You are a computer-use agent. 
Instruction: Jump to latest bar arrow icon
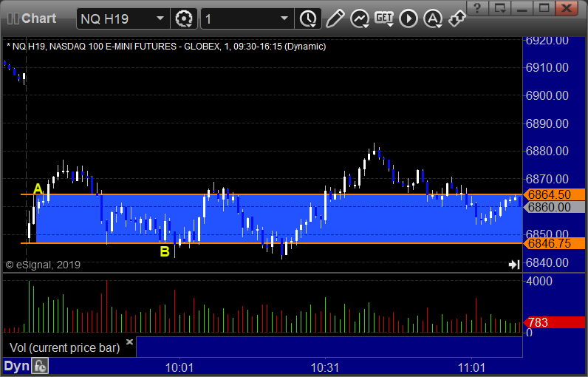(513, 265)
